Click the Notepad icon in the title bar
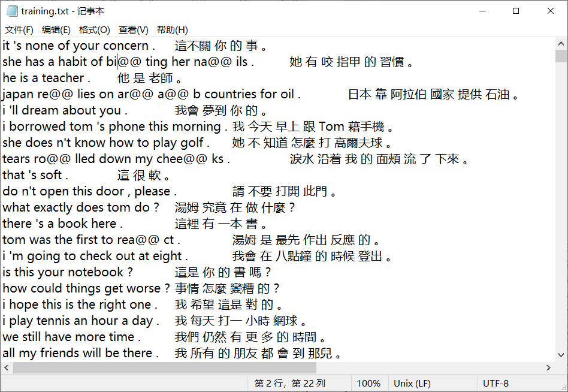 [x=12, y=11]
